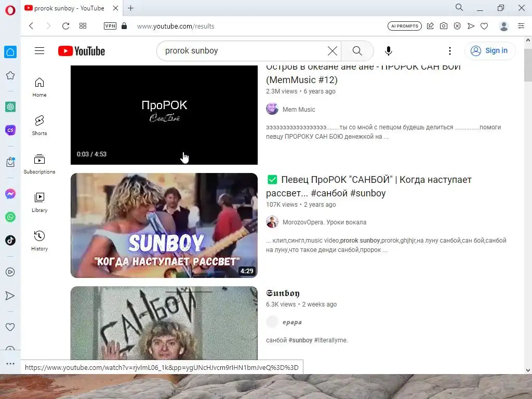This screenshot has width=532, height=399.
Task: Click the page vertical scrollbar thumb
Action: click(x=528, y=64)
